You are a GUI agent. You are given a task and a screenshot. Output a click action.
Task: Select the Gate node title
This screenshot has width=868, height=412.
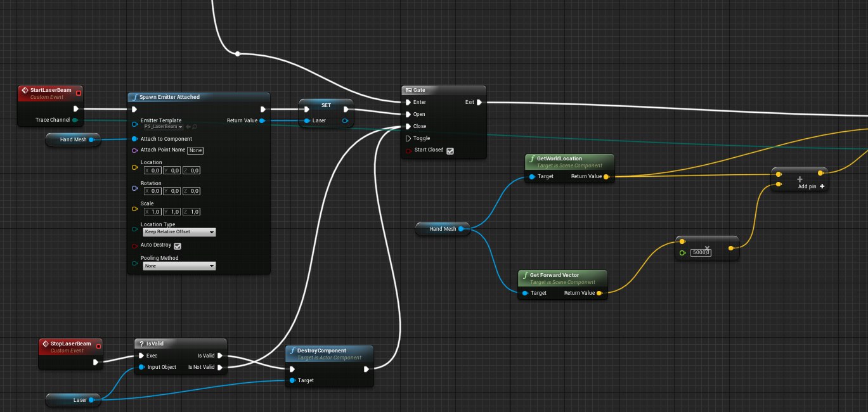point(419,91)
